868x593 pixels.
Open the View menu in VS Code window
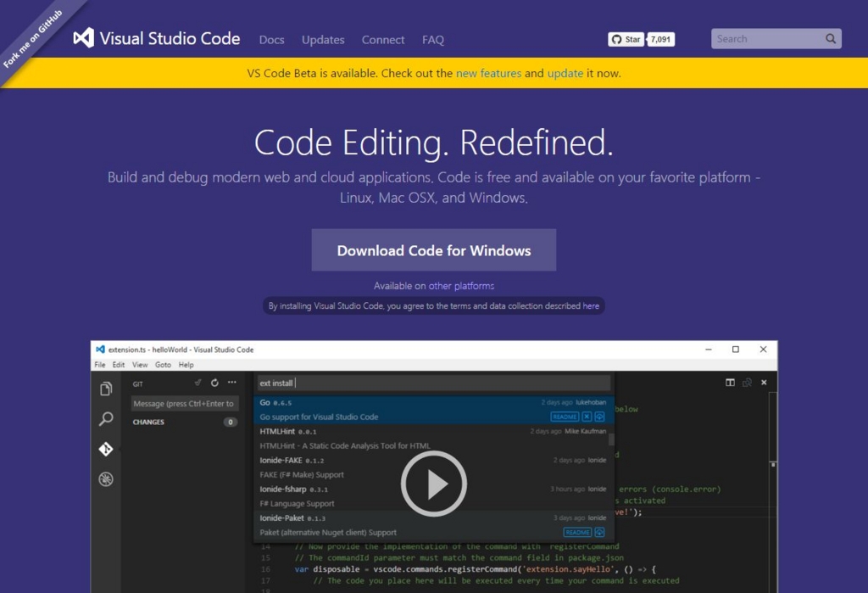click(x=140, y=365)
